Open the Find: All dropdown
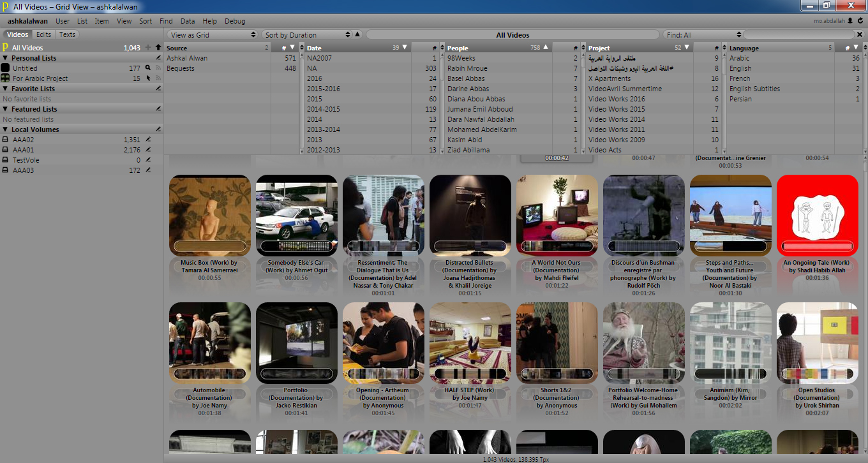868x463 pixels. point(703,34)
